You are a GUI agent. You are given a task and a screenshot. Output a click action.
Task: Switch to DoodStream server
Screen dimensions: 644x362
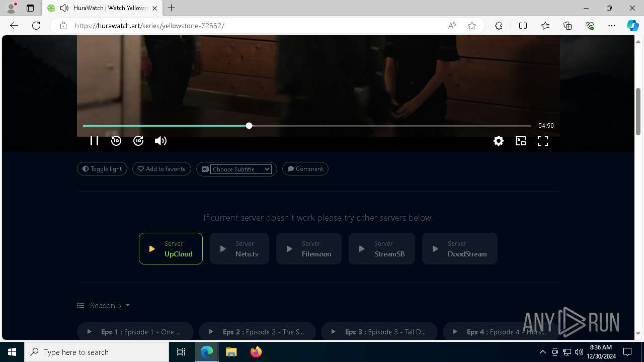point(460,248)
